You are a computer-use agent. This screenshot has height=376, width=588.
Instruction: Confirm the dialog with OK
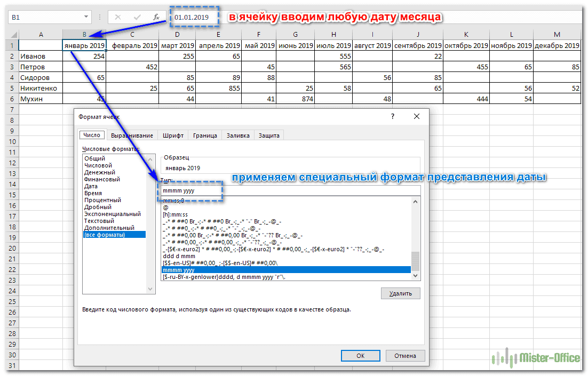[360, 356]
